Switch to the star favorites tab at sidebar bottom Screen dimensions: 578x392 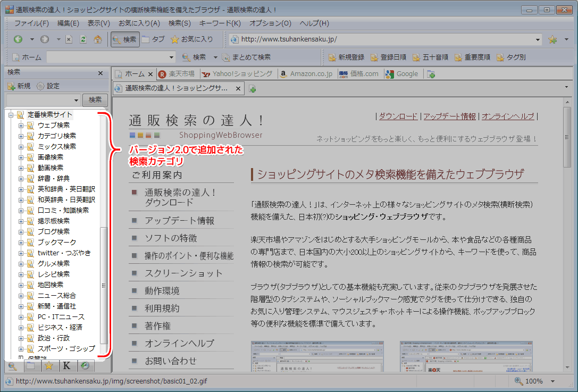[x=49, y=366]
